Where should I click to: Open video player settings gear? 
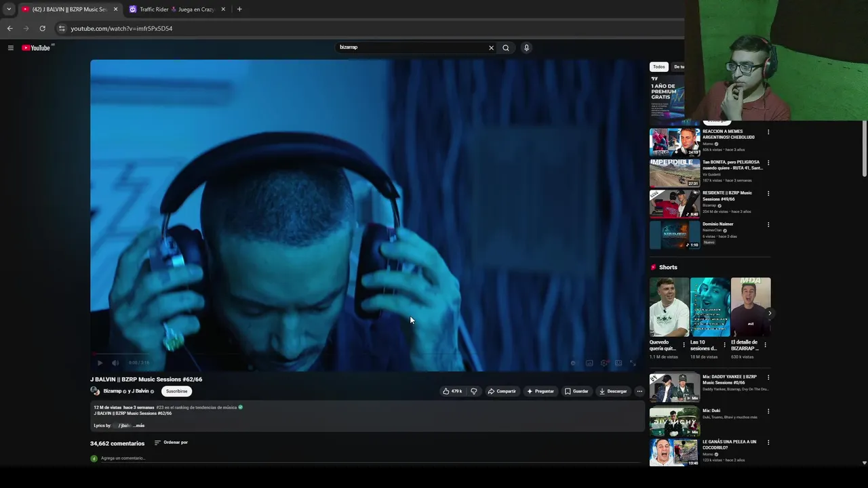pyautogui.click(x=604, y=363)
